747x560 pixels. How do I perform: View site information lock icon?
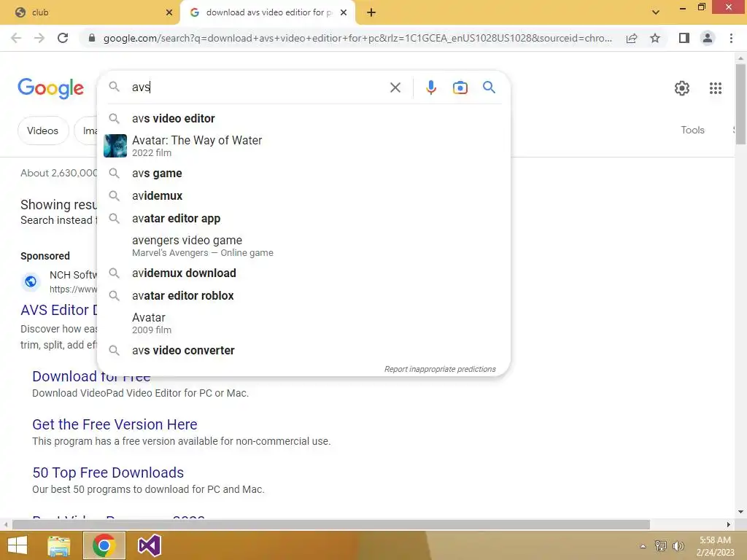pyautogui.click(x=92, y=38)
